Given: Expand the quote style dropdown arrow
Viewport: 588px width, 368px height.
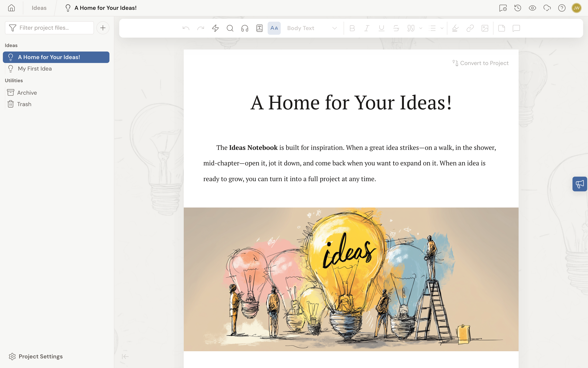Looking at the screenshot, I should [x=421, y=28].
